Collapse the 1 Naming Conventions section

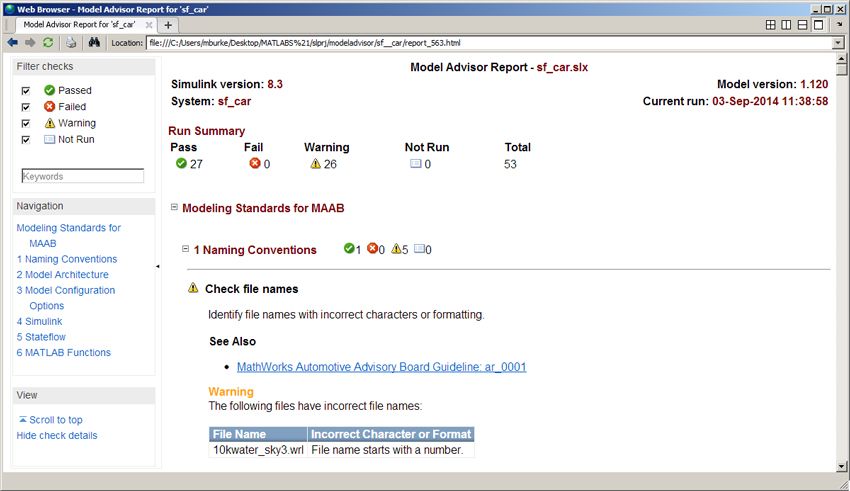pos(185,249)
